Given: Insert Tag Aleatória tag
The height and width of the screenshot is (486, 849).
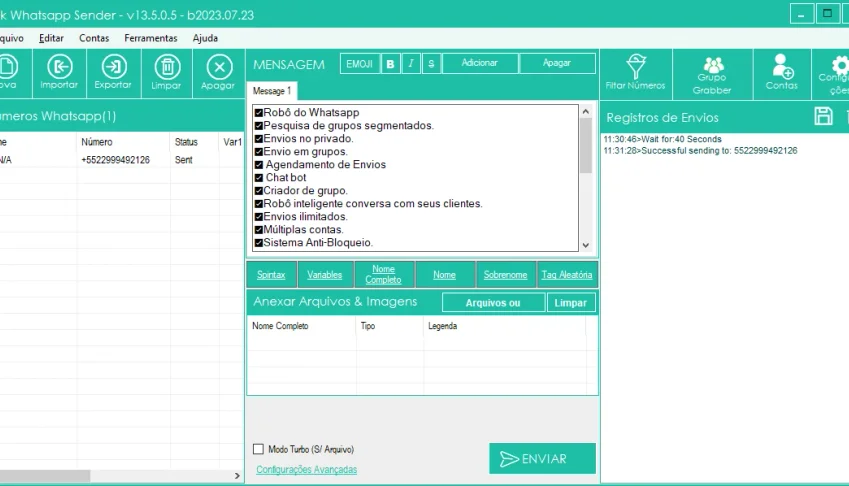Looking at the screenshot, I should tap(567, 275).
